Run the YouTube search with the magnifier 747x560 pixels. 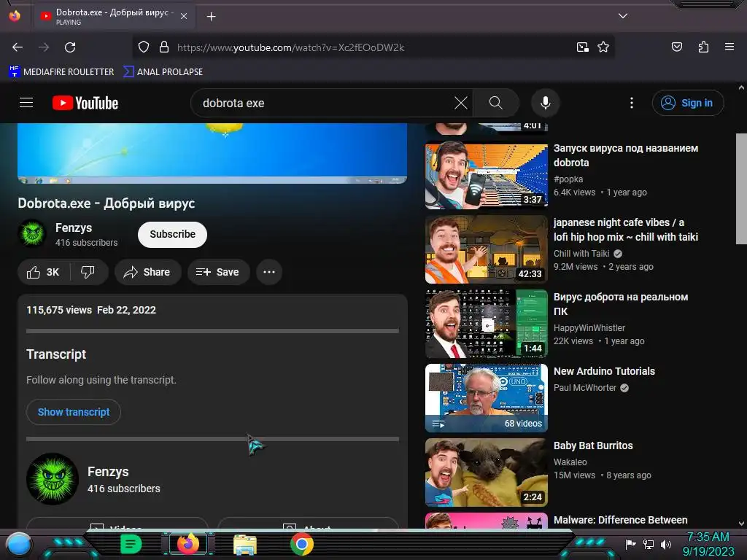click(495, 103)
